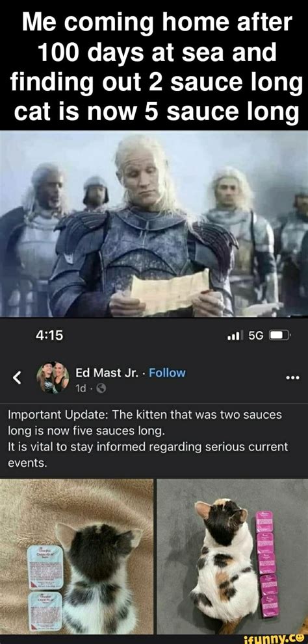308x644 pixels.
Task: Tap the battery status icon
Action: (x=280, y=336)
